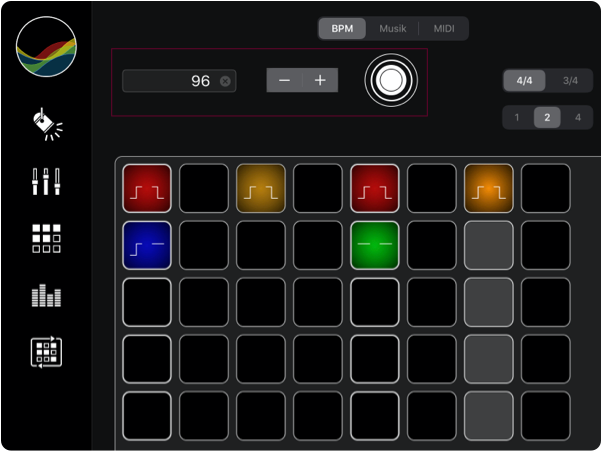Trigger the green flat-line pad
Image resolution: width=602 pixels, height=452 pixels.
375,245
